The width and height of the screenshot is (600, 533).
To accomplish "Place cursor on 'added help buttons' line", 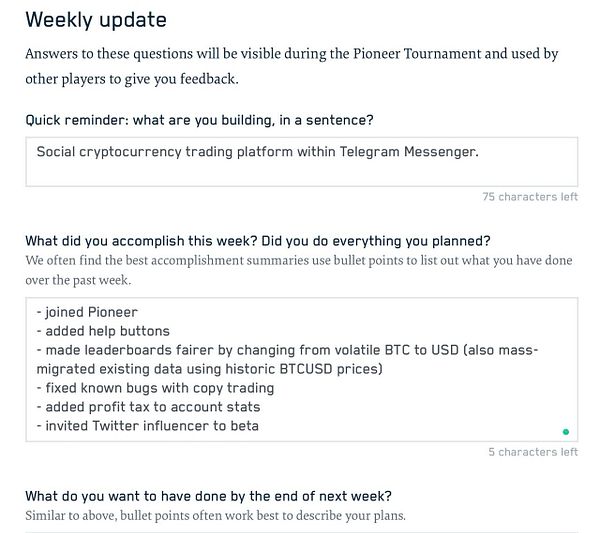I will coord(103,331).
